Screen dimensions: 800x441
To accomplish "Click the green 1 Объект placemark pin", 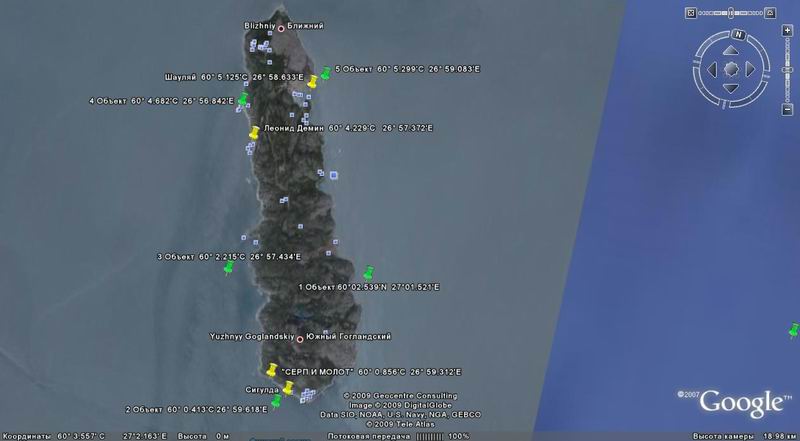I will point(368,272).
